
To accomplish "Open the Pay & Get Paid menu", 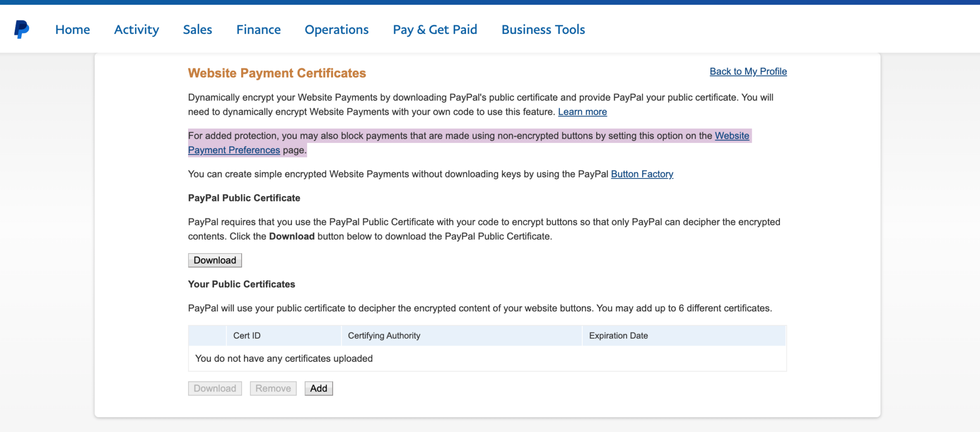I will click(x=434, y=29).
